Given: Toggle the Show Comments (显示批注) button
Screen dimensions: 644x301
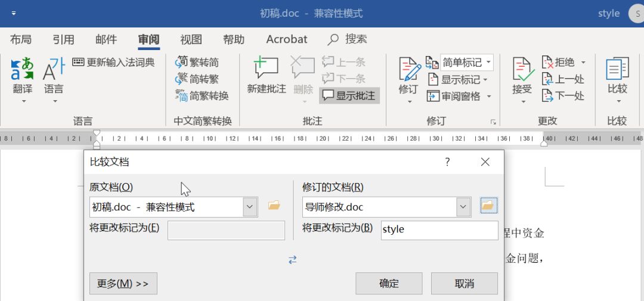Looking at the screenshot, I should coord(349,95).
